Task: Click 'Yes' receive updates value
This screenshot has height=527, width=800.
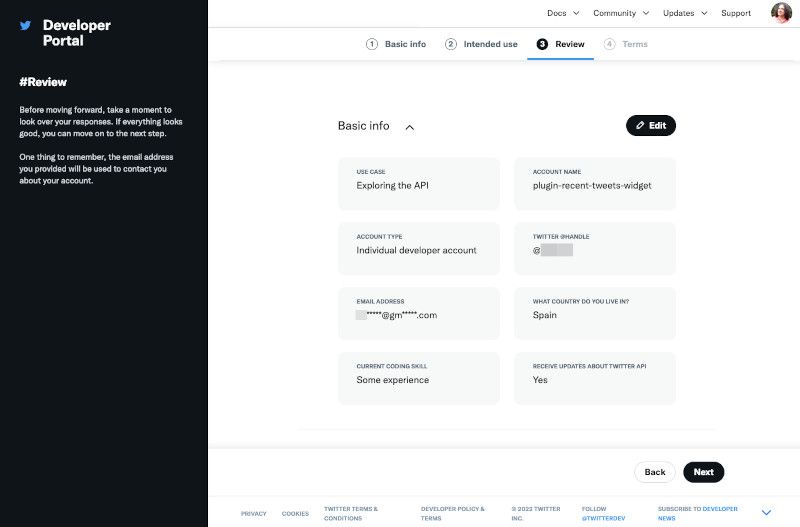Action: 540,380
